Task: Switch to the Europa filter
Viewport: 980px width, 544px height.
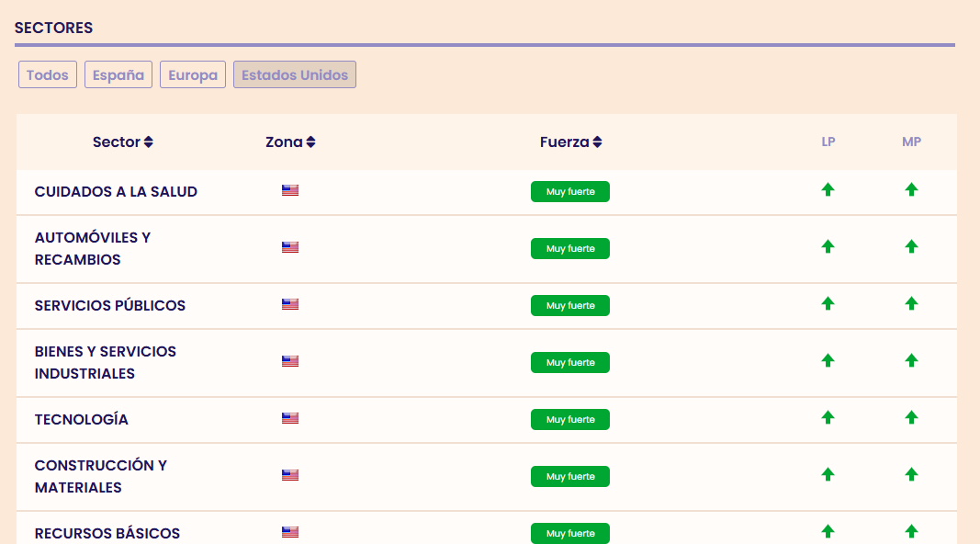Action: 193,75
